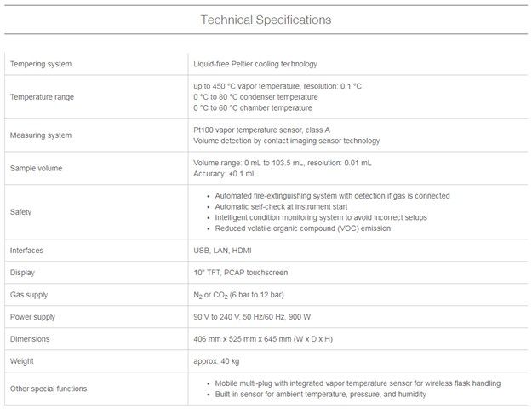Click the Technical Specifications heading
Viewport: 532px width, 409px height.
pyautogui.click(x=266, y=20)
